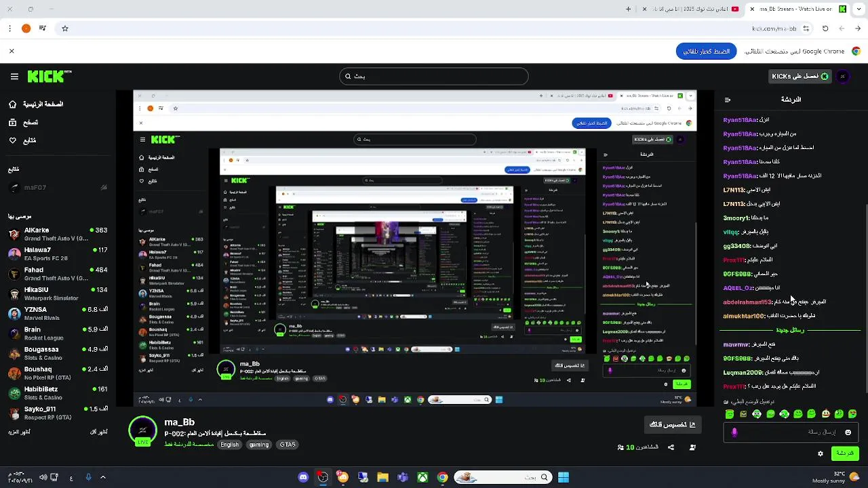Image resolution: width=868 pixels, height=488 pixels.
Task: Collapse the chat panel arrow icon
Action: point(728,100)
